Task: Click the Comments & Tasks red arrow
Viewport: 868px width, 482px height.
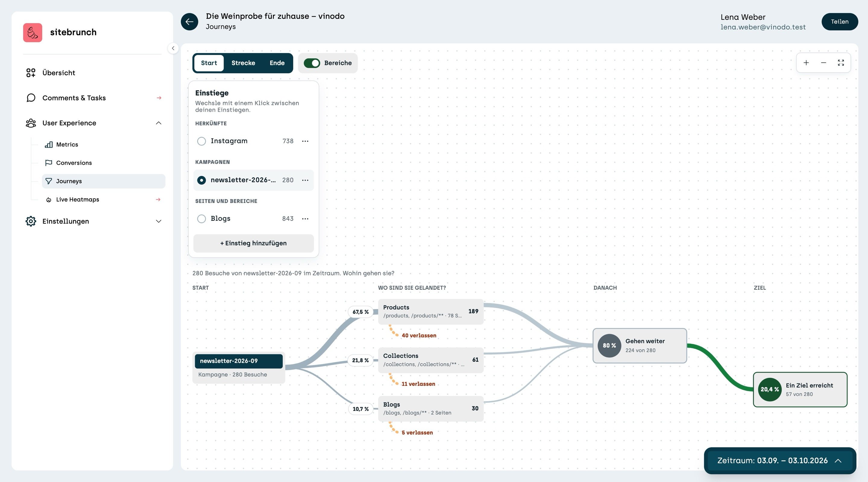Action: (x=159, y=98)
